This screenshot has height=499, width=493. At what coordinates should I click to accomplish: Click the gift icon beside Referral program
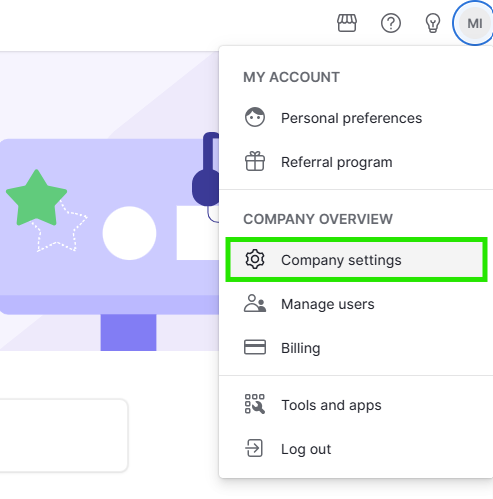(255, 161)
